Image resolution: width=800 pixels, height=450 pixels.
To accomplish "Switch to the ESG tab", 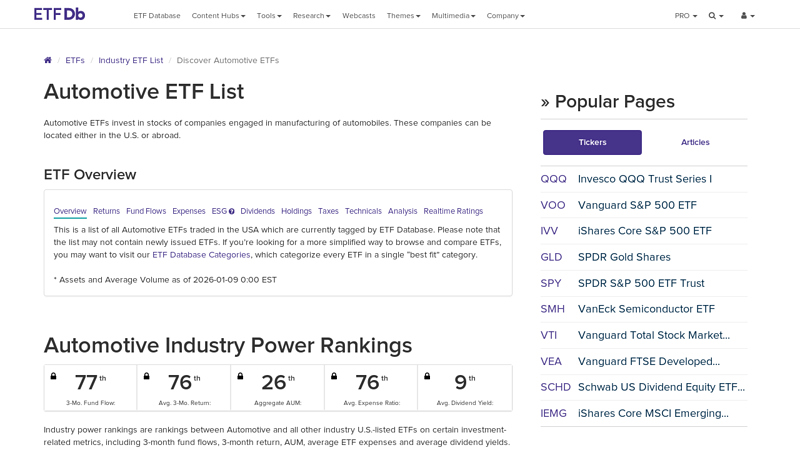I will point(219,211).
